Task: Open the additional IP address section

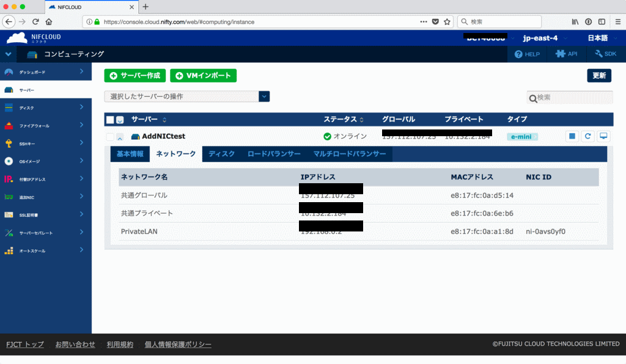Action: tap(45, 180)
